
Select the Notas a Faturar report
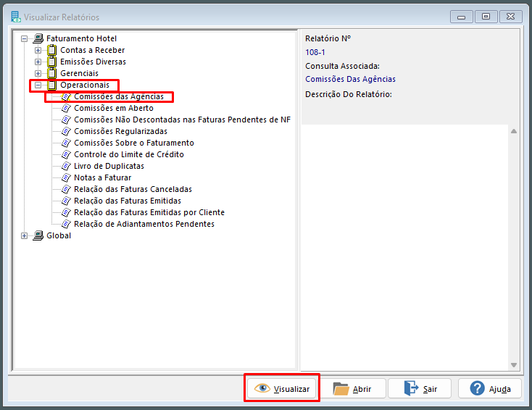(x=102, y=177)
